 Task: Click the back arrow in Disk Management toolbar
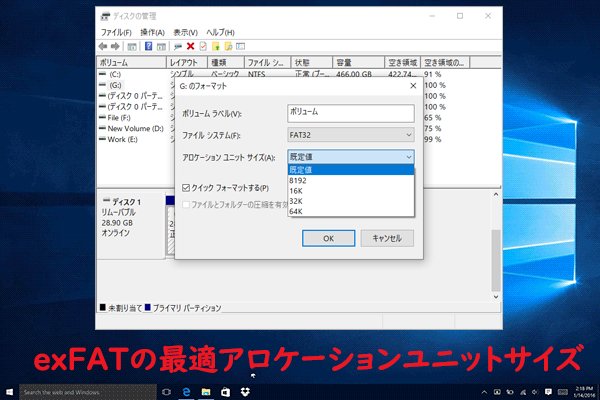pyautogui.click(x=103, y=46)
